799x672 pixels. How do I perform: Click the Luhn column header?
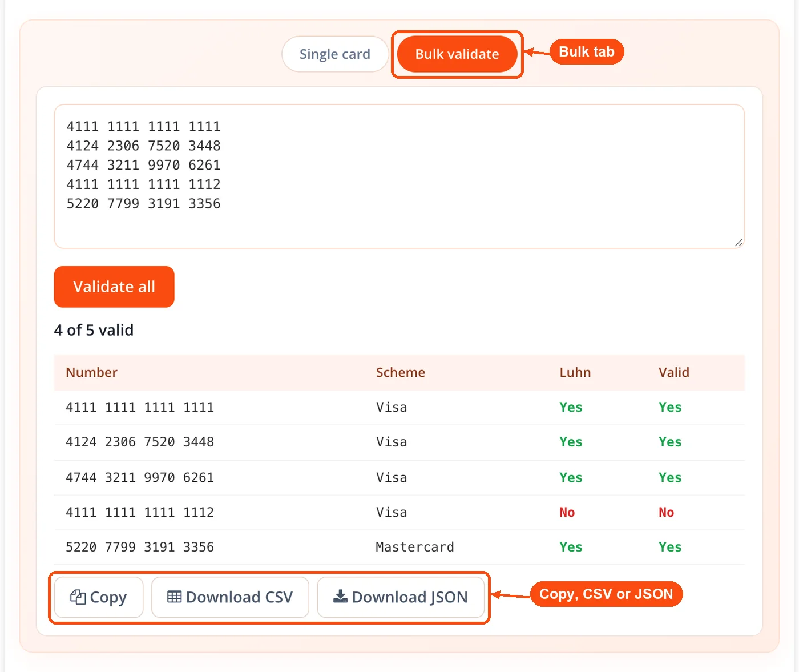coord(575,372)
